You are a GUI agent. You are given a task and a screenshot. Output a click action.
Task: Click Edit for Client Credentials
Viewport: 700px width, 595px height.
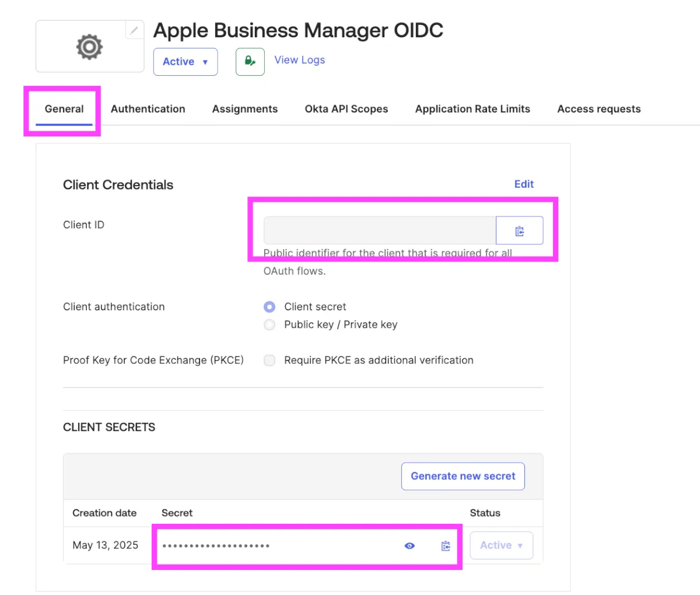pos(524,184)
